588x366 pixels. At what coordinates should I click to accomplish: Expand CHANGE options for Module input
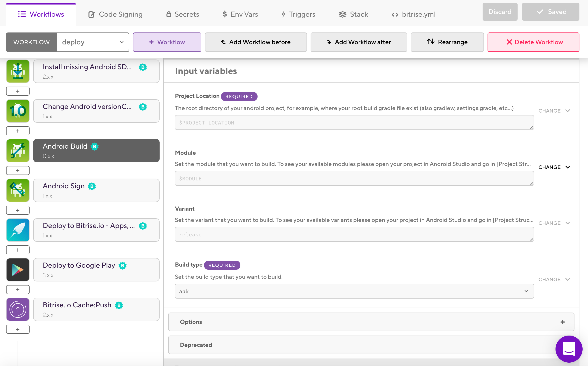(x=554, y=167)
